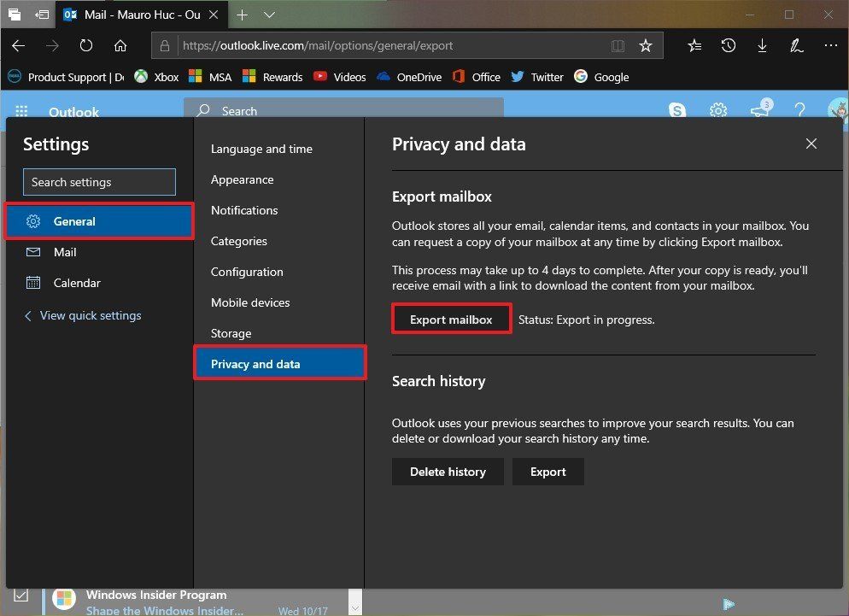Go to the browser home icon
Image resolution: width=849 pixels, height=616 pixels.
tap(120, 45)
